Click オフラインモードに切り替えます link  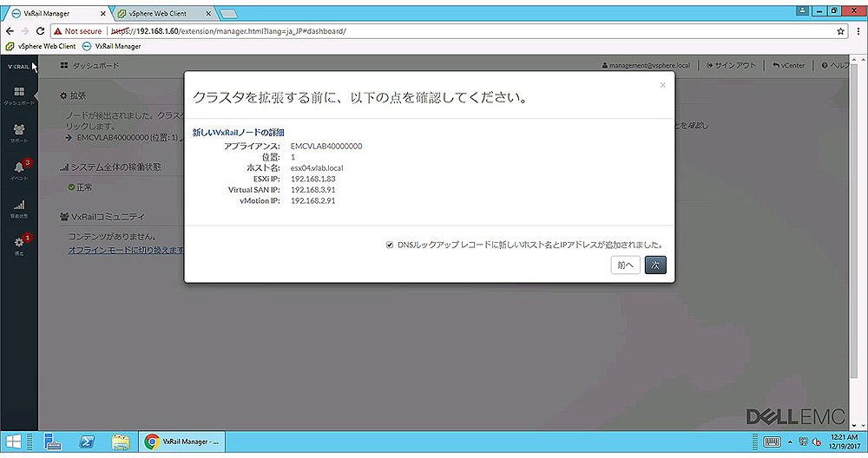pos(126,250)
